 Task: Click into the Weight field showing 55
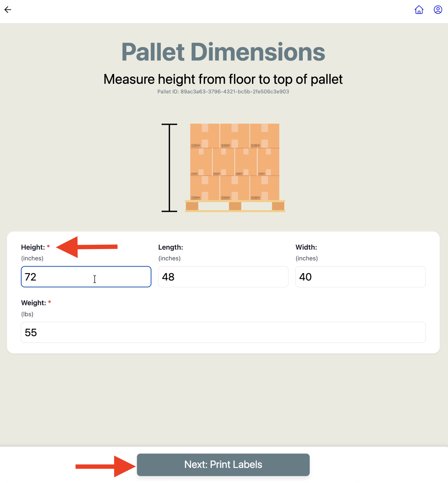coord(223,332)
